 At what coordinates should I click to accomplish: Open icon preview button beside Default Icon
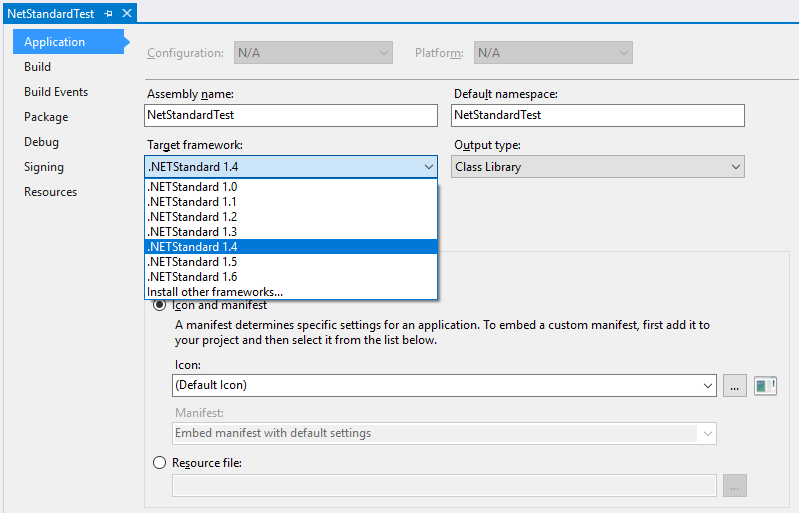click(x=765, y=386)
